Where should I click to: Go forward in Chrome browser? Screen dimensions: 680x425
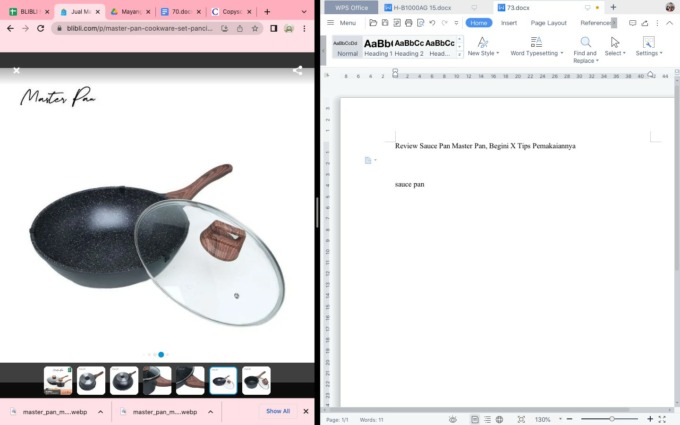[26, 28]
